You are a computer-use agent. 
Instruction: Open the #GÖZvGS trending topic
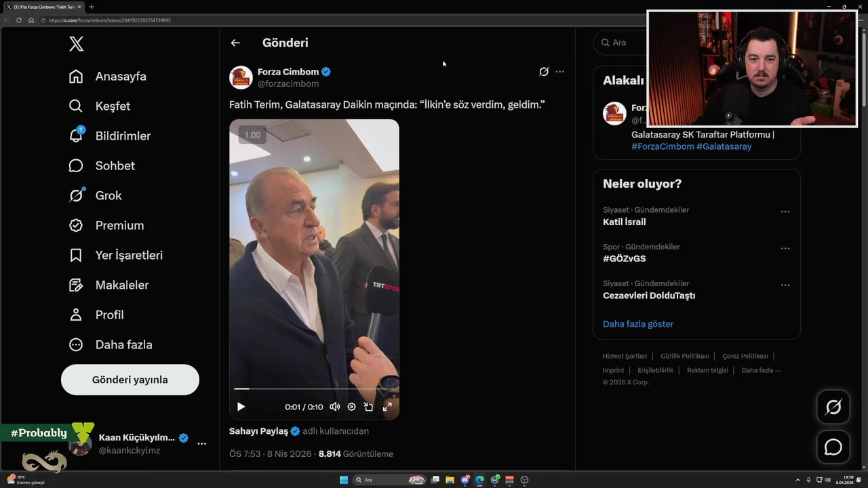coord(624,258)
